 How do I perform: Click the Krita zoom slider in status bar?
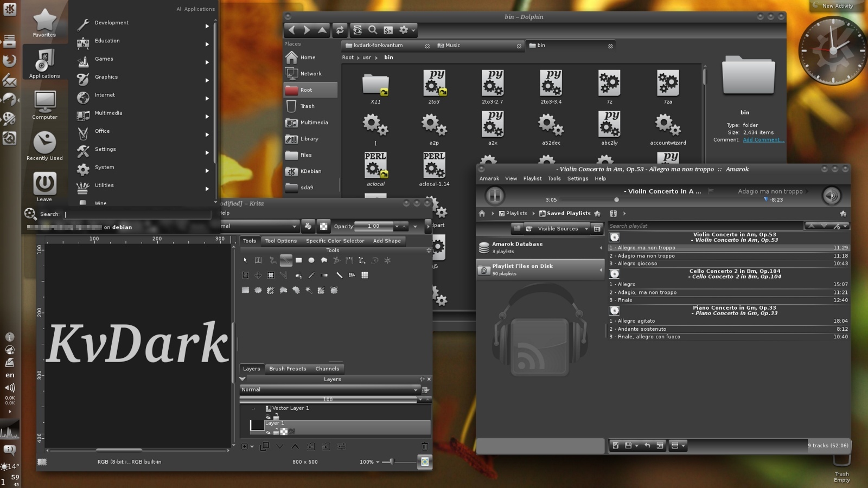[x=399, y=462]
